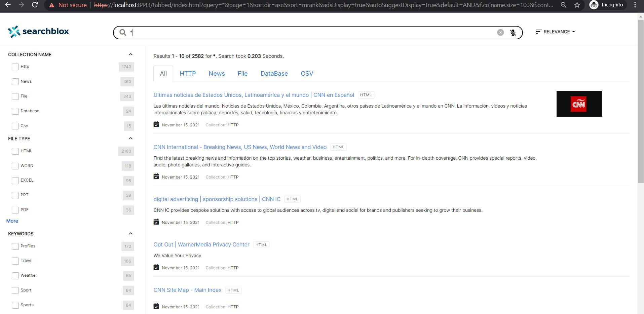Click the page vertical scrollbar thumb
Viewport: 644px width, 314px height.
click(641, 101)
